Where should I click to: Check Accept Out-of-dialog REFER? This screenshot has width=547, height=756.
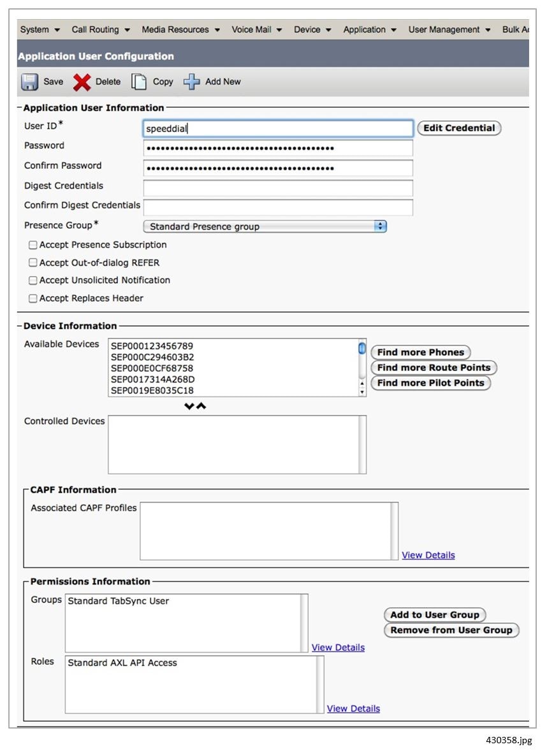33,263
